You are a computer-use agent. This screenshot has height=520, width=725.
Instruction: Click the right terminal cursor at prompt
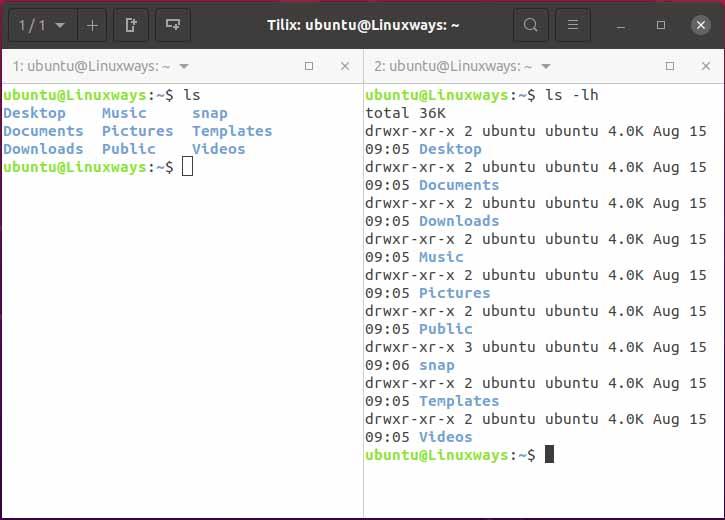click(x=549, y=454)
